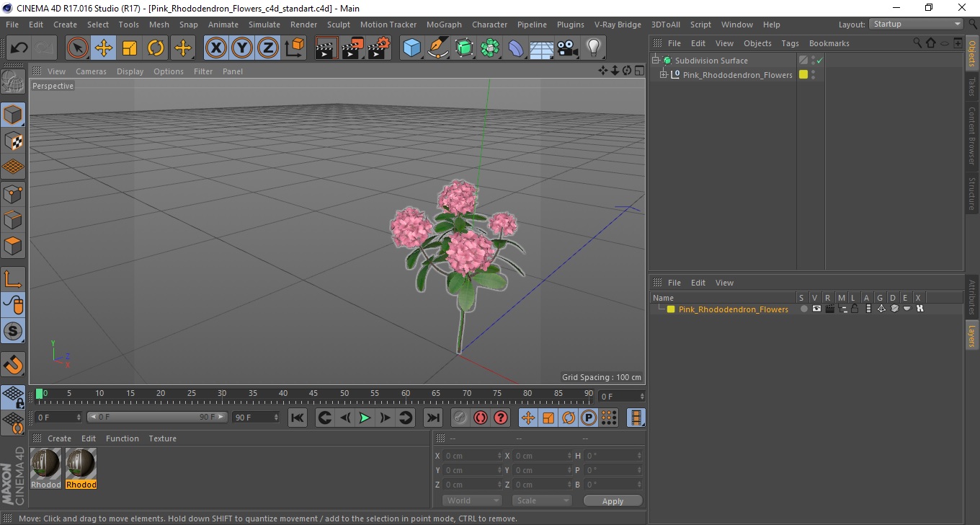Image resolution: width=980 pixels, height=525 pixels.
Task: Toggle Y axis lock
Action: pos(242,48)
